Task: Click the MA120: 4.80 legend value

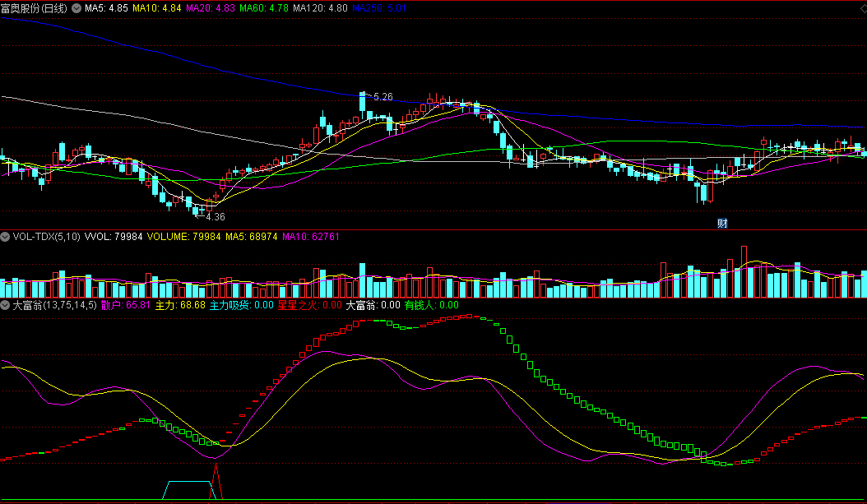Action: [x=321, y=8]
